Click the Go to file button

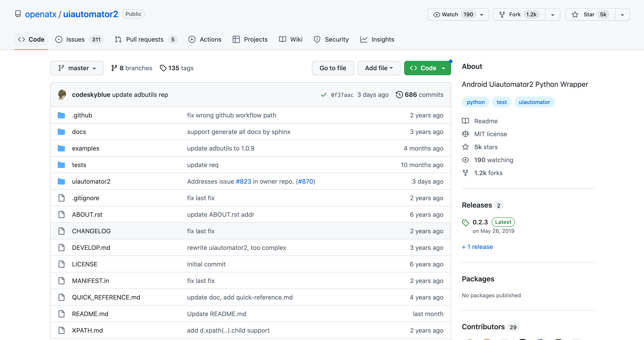[333, 68]
